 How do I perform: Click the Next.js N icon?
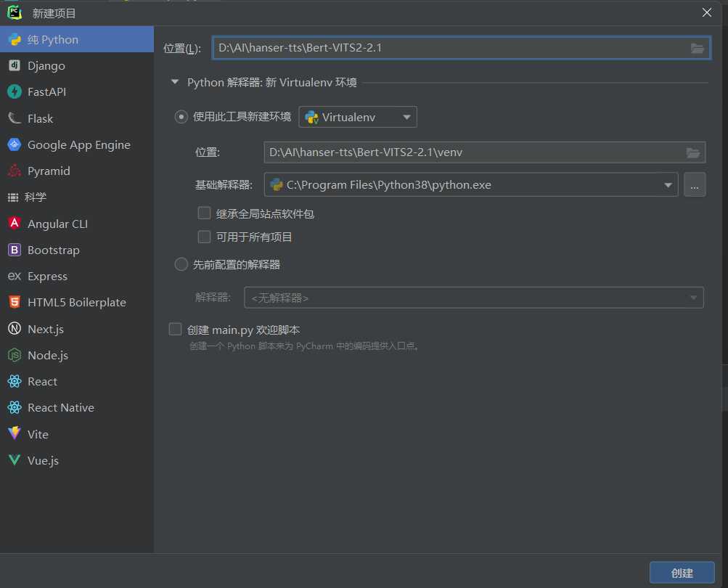click(x=15, y=328)
